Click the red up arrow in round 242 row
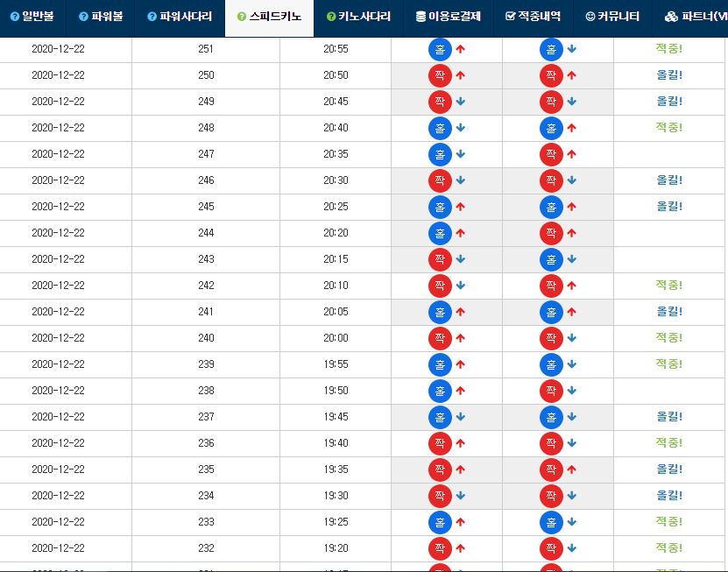Viewport: 728px width, 572px height. coord(571,286)
